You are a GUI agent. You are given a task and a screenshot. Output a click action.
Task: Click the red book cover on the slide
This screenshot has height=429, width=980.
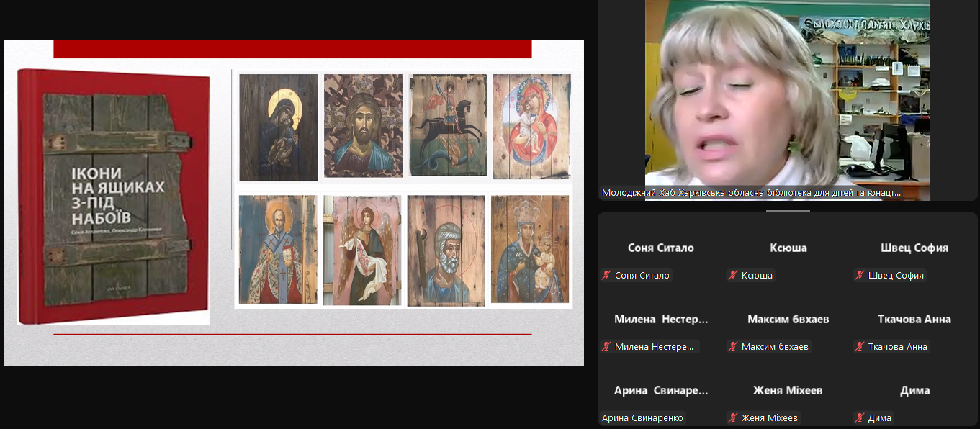(x=113, y=196)
